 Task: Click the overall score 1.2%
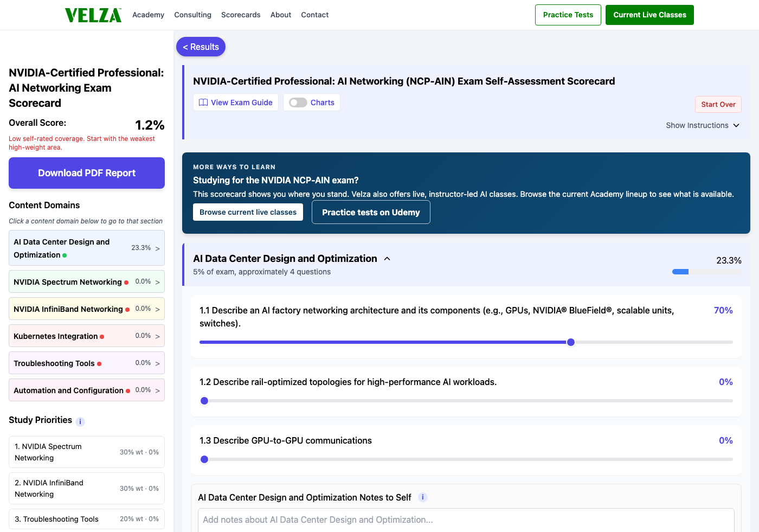(150, 125)
